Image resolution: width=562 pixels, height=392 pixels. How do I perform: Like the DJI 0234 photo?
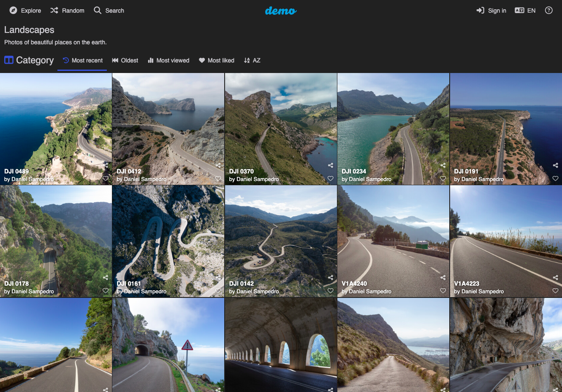coord(443,178)
